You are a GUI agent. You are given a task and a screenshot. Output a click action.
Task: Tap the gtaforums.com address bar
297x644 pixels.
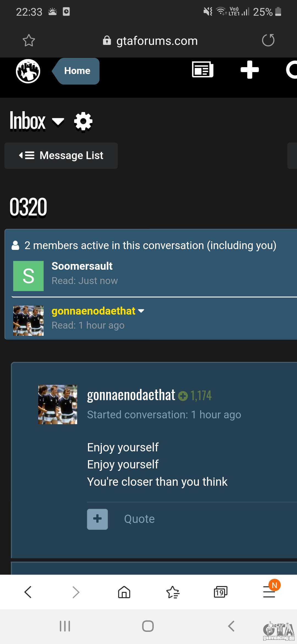[150, 41]
